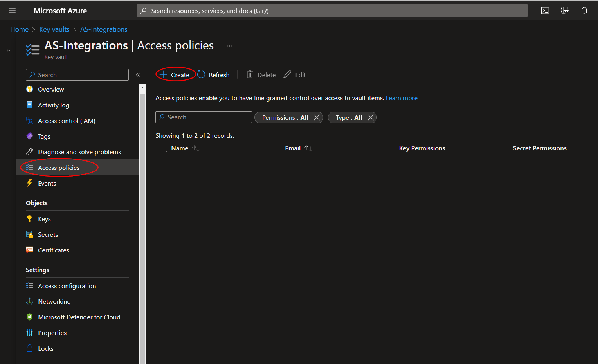This screenshot has width=598, height=364.
Task: Click the Locks padlock icon
Action: click(29, 348)
